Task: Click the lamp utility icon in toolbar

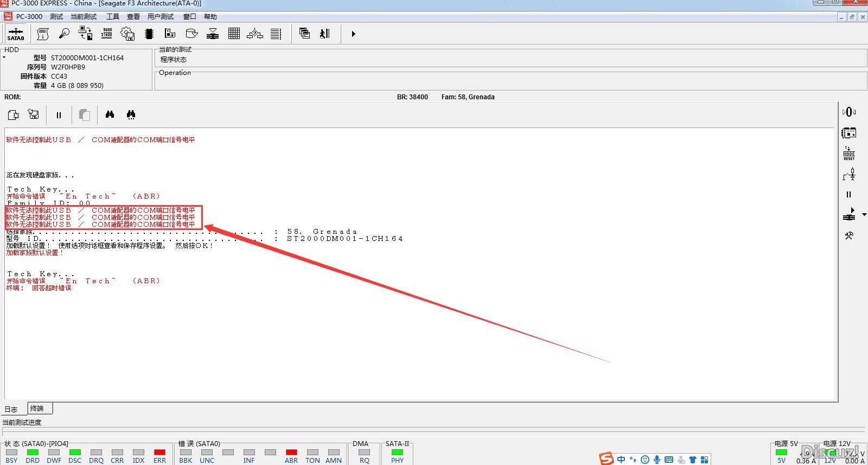Action: (64, 34)
